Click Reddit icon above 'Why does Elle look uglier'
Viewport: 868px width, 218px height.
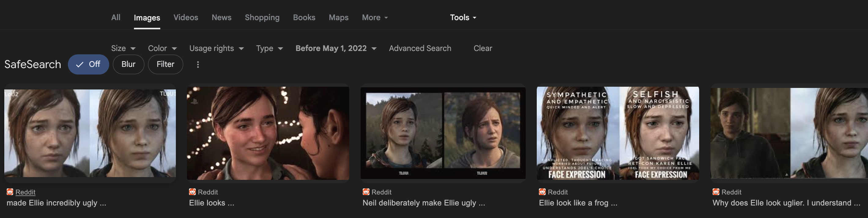pyautogui.click(x=716, y=192)
